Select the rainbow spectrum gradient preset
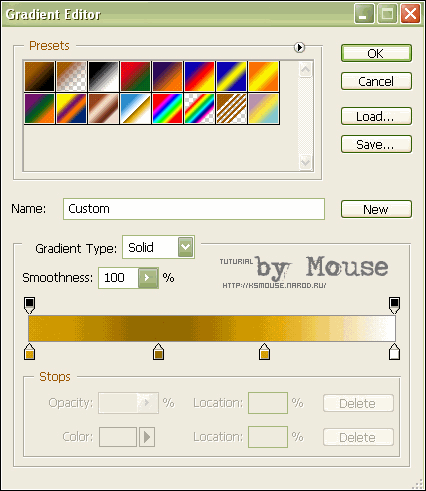 pyautogui.click(x=167, y=109)
